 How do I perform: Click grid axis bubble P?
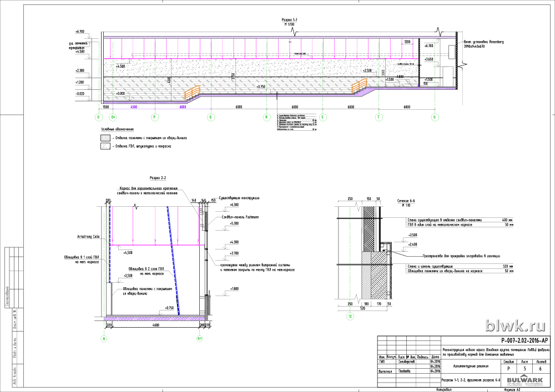click(x=154, y=117)
